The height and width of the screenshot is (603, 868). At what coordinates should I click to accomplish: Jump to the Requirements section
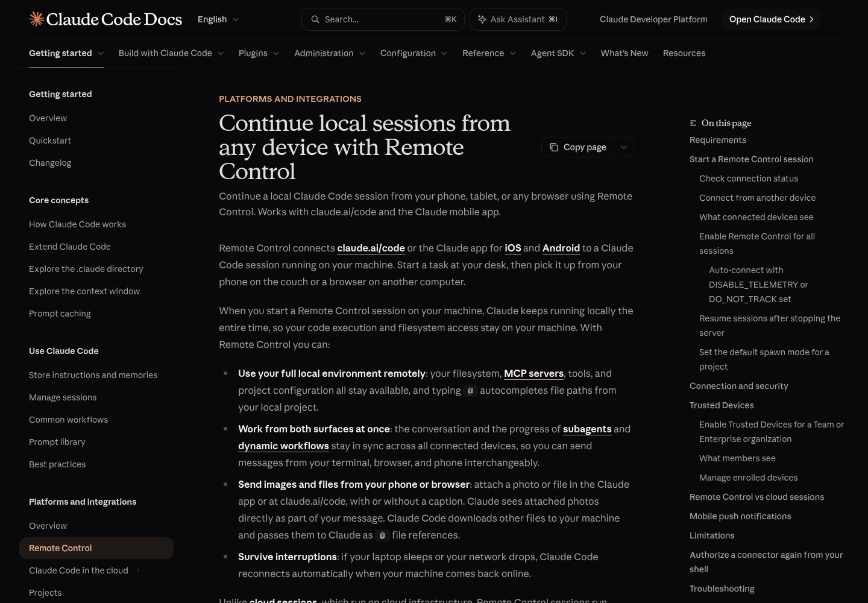tap(718, 140)
